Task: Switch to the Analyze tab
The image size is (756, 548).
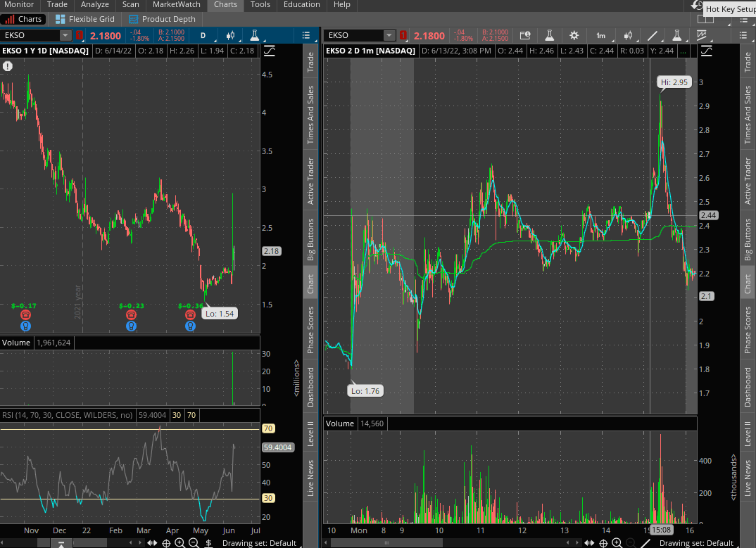Action: [94, 5]
